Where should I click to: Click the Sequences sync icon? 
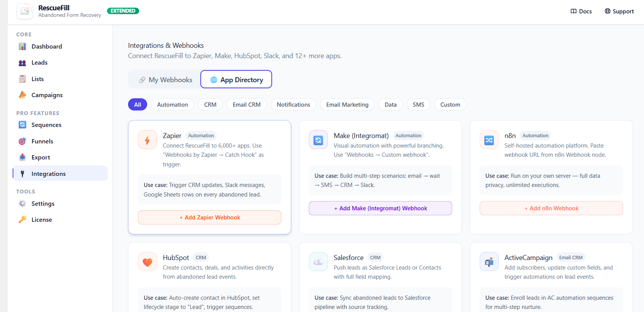coord(23,125)
